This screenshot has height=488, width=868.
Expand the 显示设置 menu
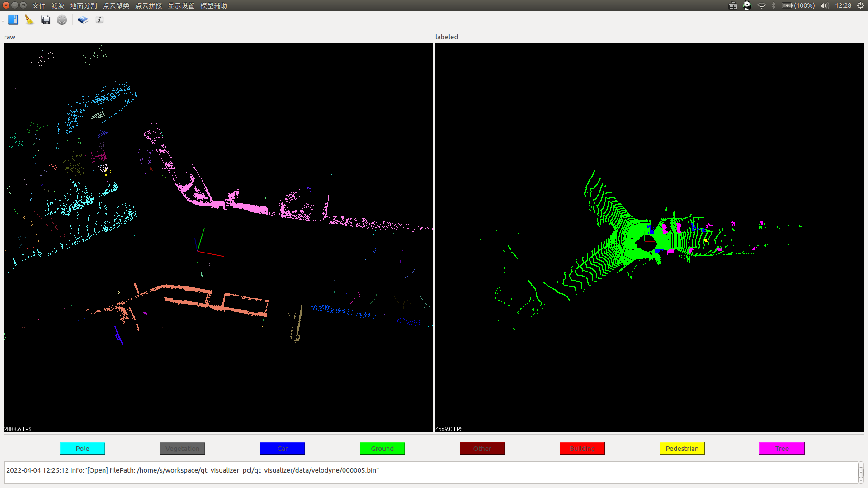181,5
